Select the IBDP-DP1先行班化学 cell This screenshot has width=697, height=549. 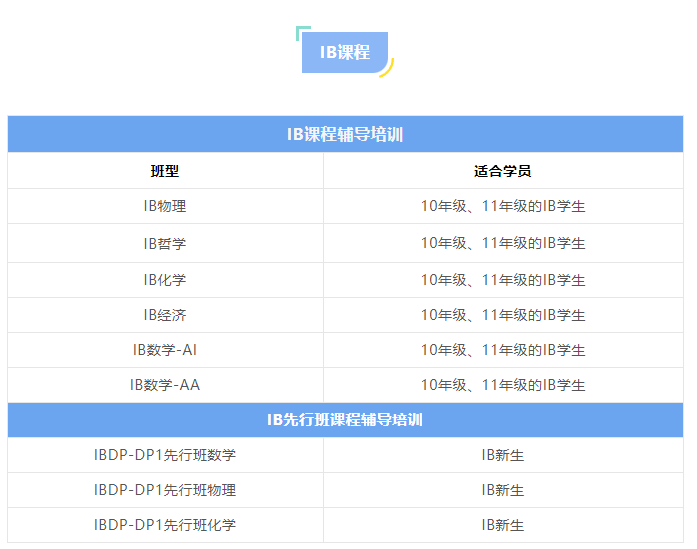pos(165,525)
